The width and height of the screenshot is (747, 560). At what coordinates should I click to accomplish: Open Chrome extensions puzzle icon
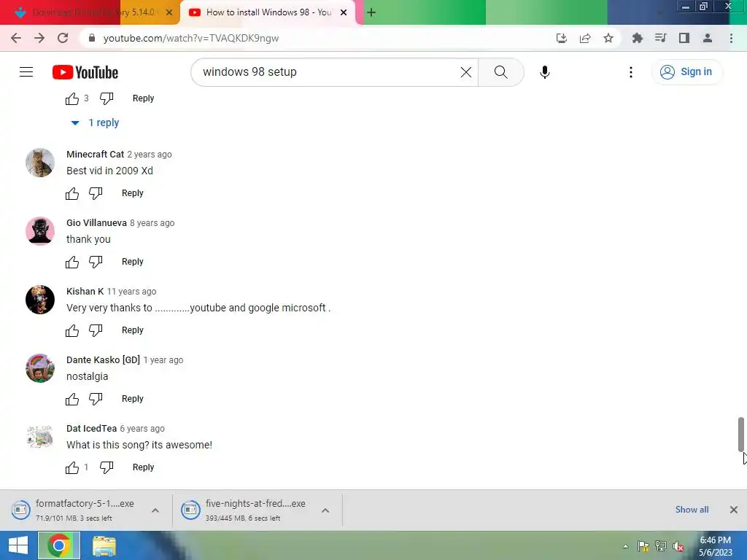pyautogui.click(x=637, y=38)
